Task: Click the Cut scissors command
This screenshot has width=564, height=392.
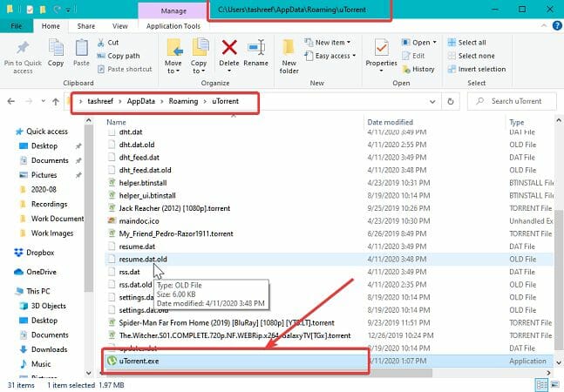Action: click(x=107, y=43)
